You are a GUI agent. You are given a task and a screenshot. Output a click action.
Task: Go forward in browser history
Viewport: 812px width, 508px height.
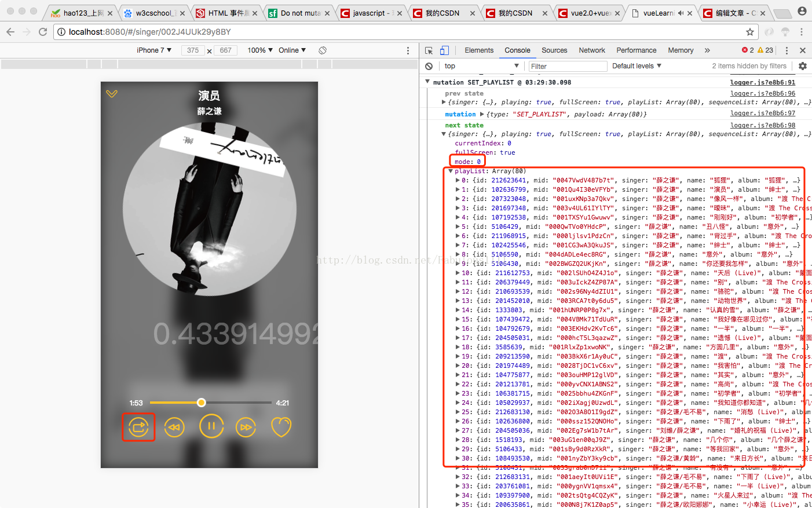27,32
